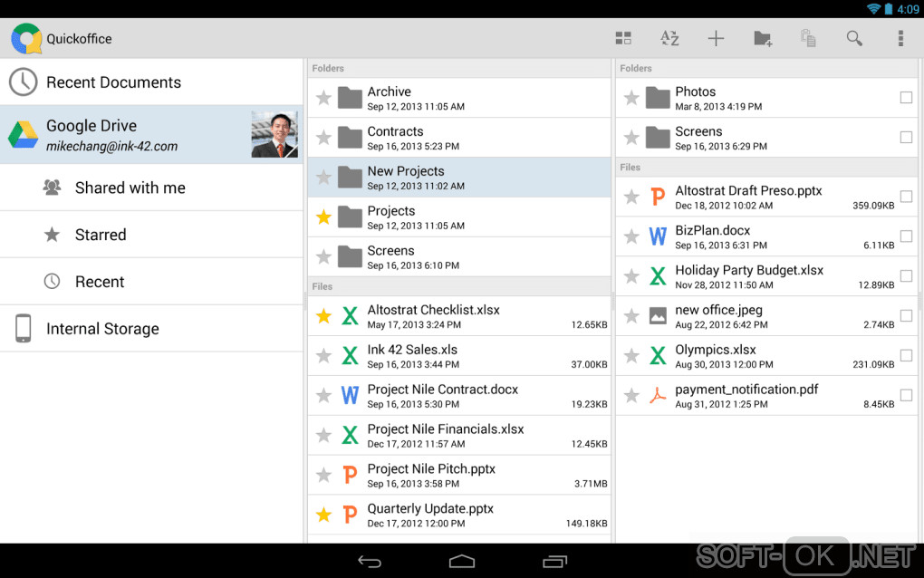Click the new office.jpeg image icon

658,316
